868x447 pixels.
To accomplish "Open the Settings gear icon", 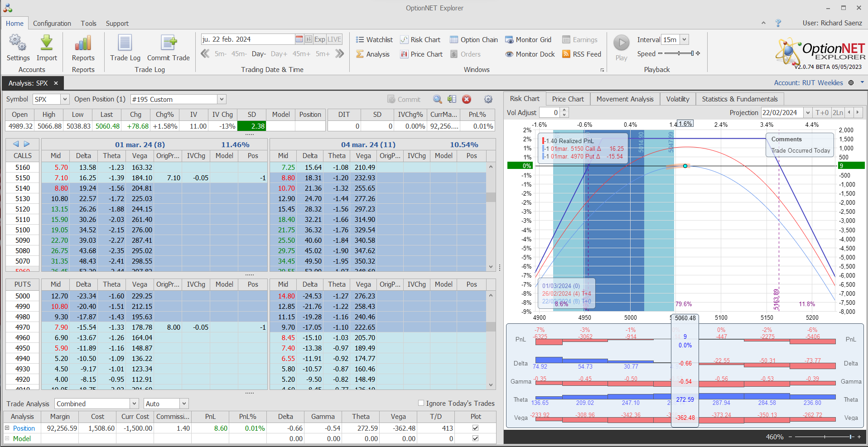I will pos(18,43).
